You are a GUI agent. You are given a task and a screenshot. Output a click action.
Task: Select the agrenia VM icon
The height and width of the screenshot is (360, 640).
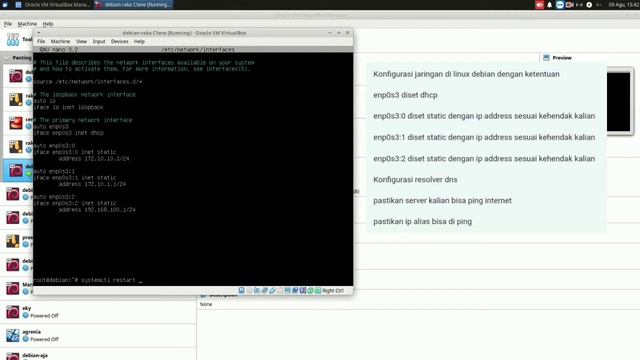point(13,336)
